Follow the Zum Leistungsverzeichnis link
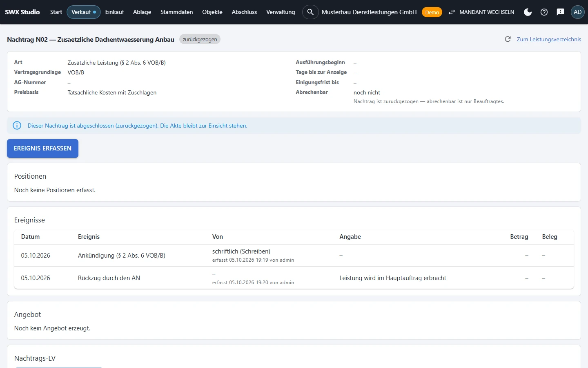Screen dimensions: 588x368 pos(549,39)
